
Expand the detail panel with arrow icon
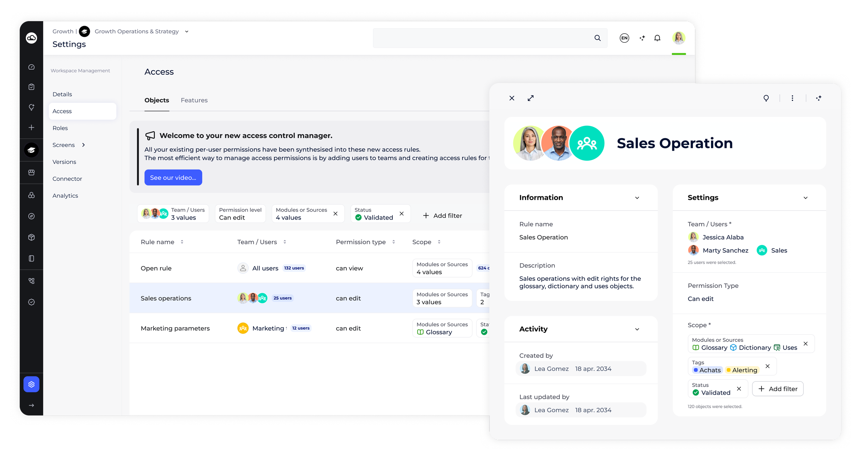point(531,98)
